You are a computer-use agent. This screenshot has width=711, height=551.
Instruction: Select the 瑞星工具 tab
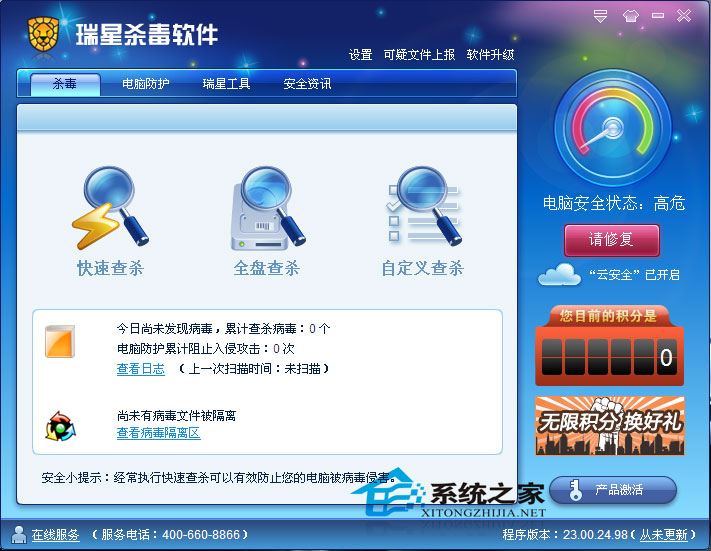click(226, 84)
